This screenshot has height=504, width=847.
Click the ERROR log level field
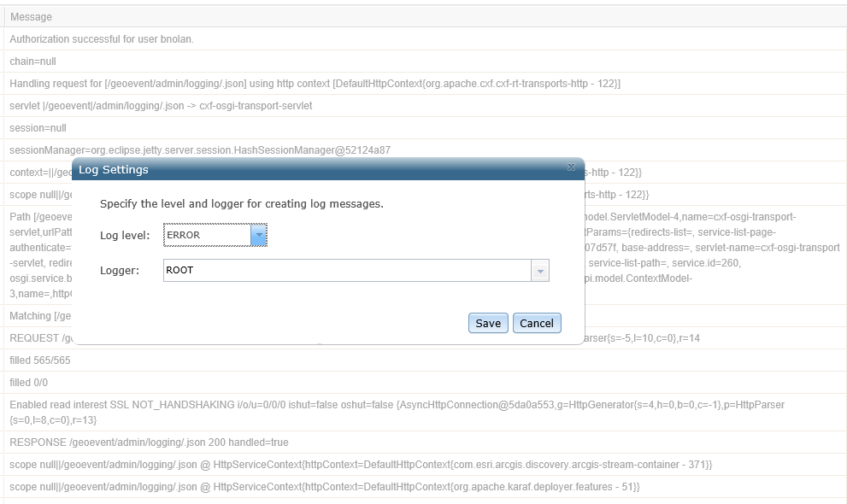[207, 235]
